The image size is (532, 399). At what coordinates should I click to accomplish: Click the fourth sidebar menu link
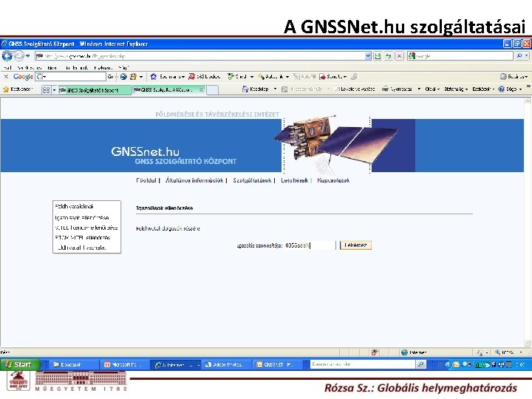[83, 237]
